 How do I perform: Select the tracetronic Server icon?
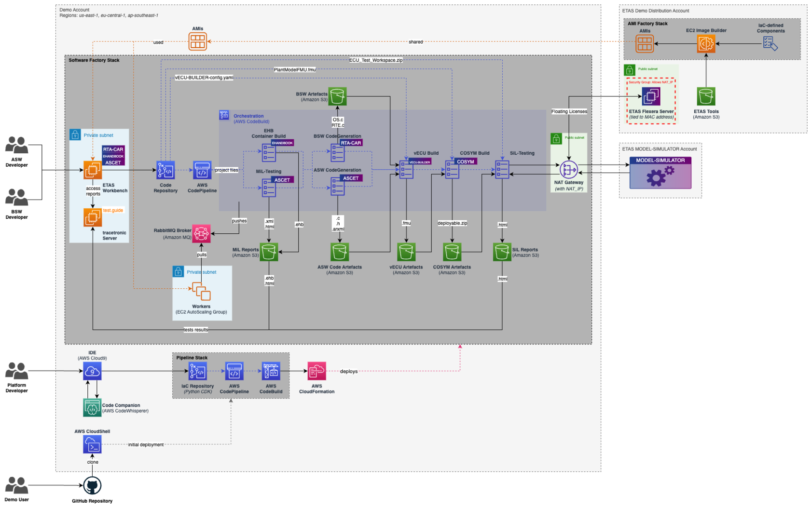[x=93, y=217]
